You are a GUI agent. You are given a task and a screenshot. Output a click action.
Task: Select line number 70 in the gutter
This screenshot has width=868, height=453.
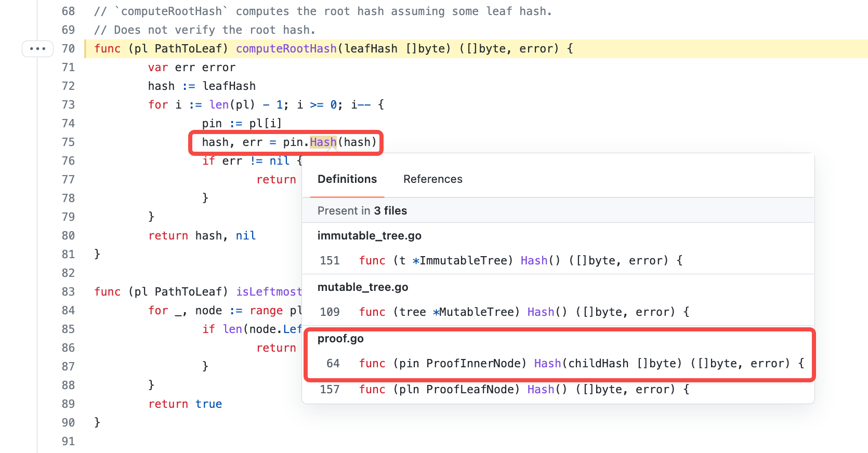point(68,49)
